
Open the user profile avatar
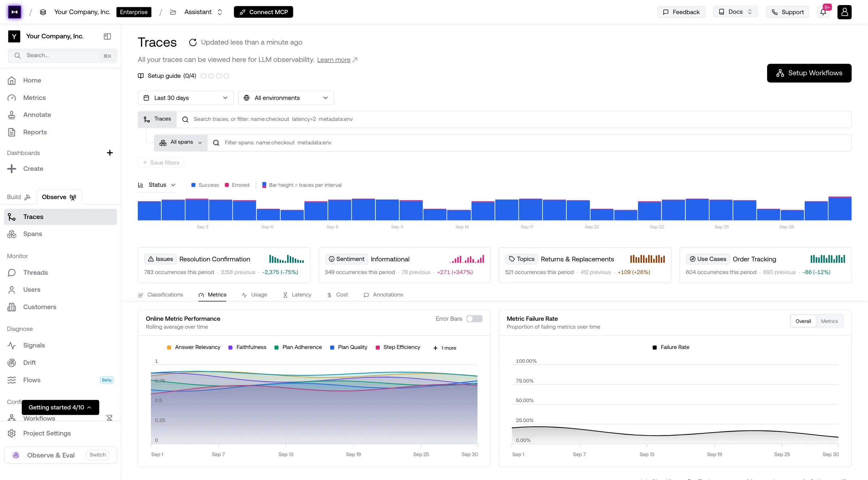[844, 12]
